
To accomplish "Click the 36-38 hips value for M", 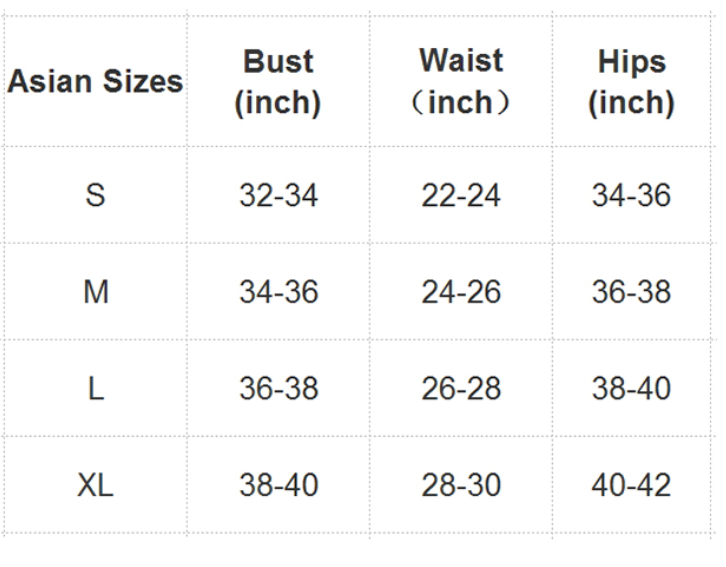I will point(632,292).
